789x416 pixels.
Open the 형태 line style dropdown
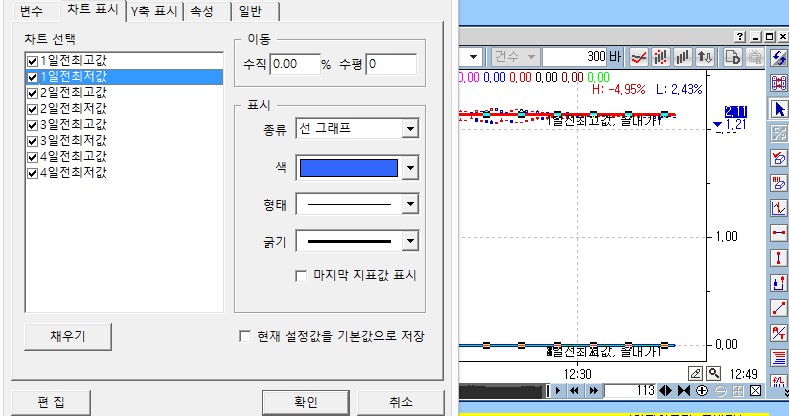click(x=409, y=204)
